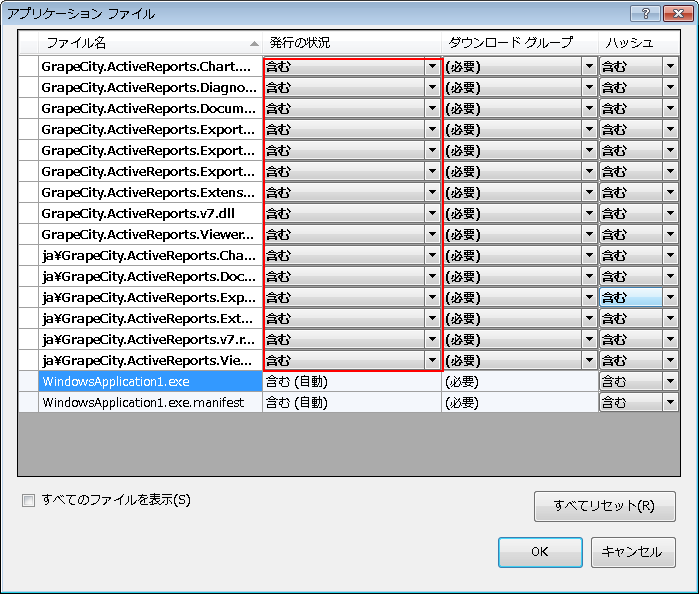Click 含む (自動) status of WindowsApplication1.exe
Screen dimensions: 699x594
pos(352,381)
